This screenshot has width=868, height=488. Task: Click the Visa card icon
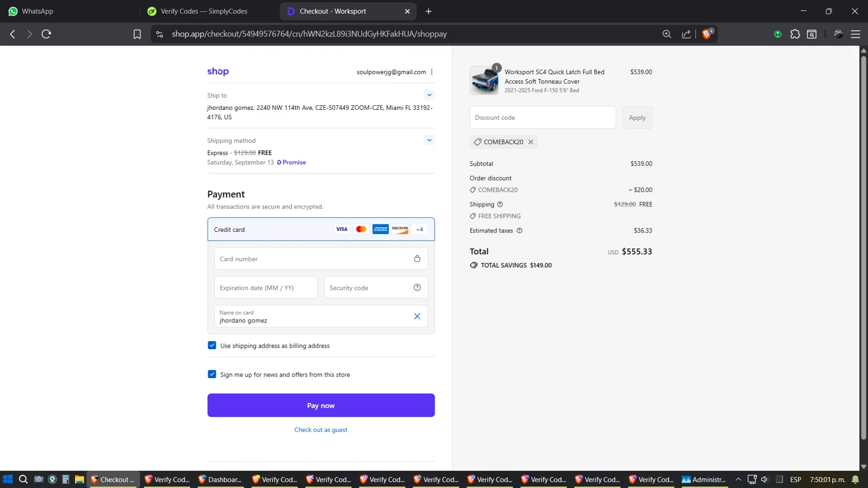click(341, 230)
